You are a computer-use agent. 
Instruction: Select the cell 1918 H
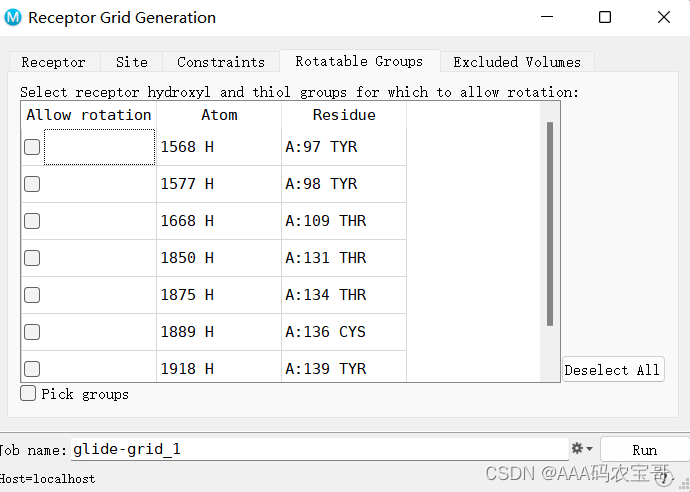tap(219, 367)
